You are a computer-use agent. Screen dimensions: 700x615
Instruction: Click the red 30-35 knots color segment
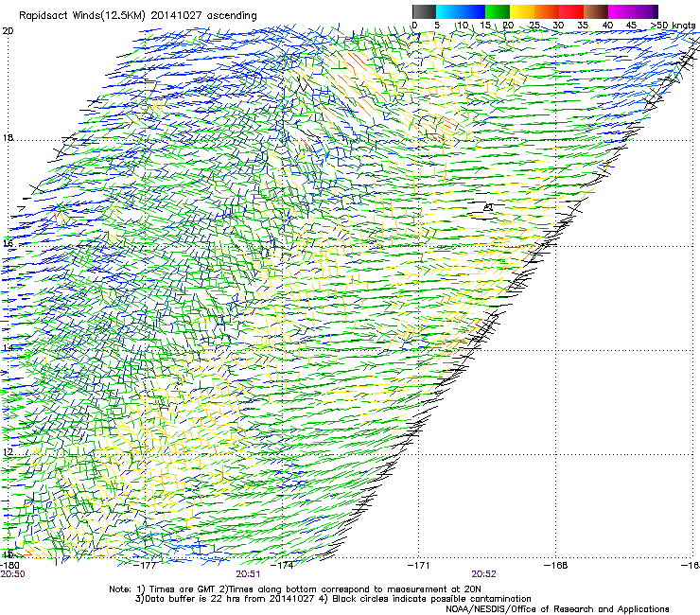(x=571, y=11)
